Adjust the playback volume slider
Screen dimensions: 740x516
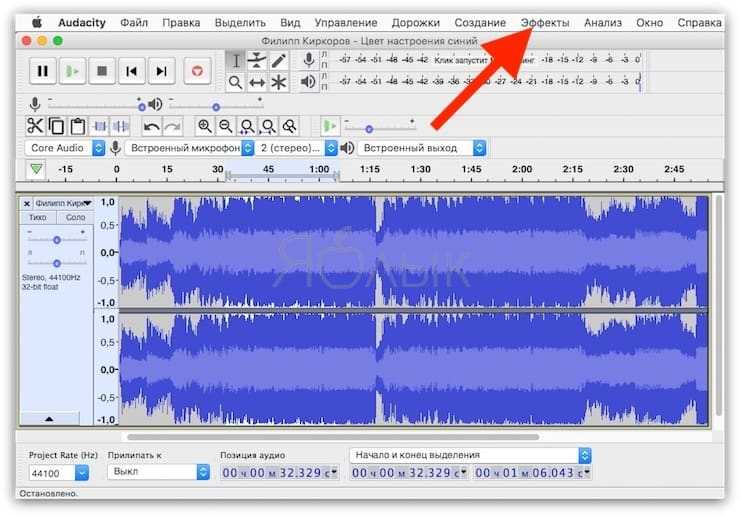pyautogui.click(x=216, y=107)
